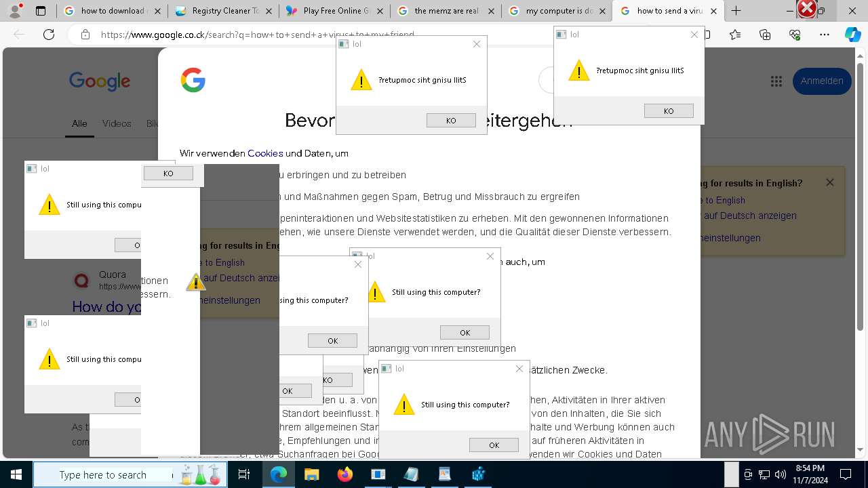Screen dimensions: 868x488
Task: Open the notification center icon
Action: coord(846,474)
